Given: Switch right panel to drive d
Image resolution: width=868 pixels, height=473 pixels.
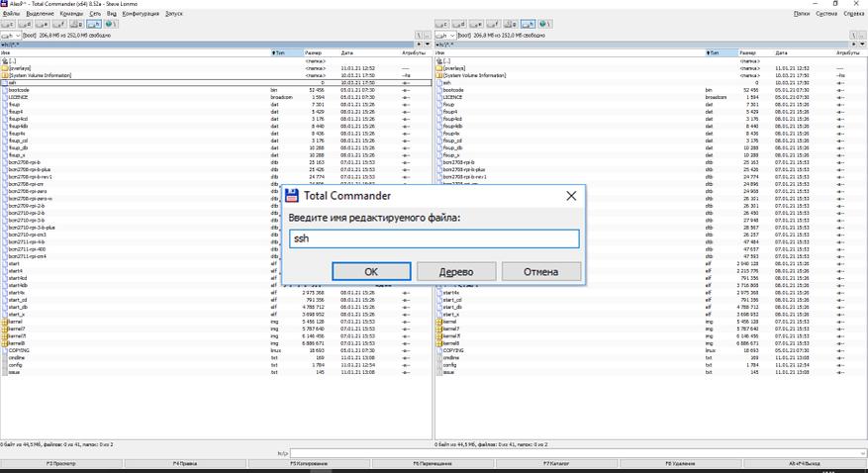Looking at the screenshot, I should pos(459,25).
